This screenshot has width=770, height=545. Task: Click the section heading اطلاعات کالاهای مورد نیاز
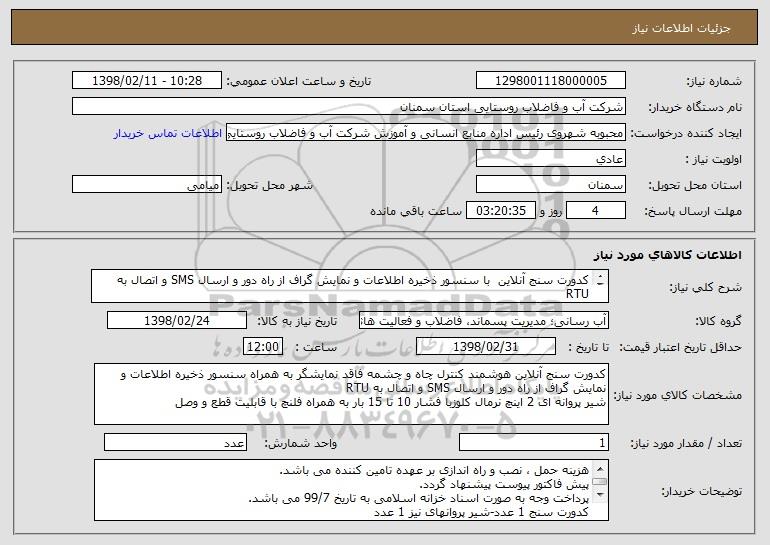click(667, 255)
